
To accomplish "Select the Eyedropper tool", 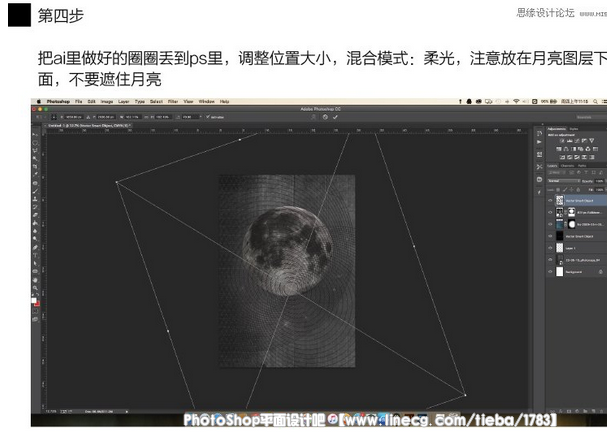I will tap(35, 174).
